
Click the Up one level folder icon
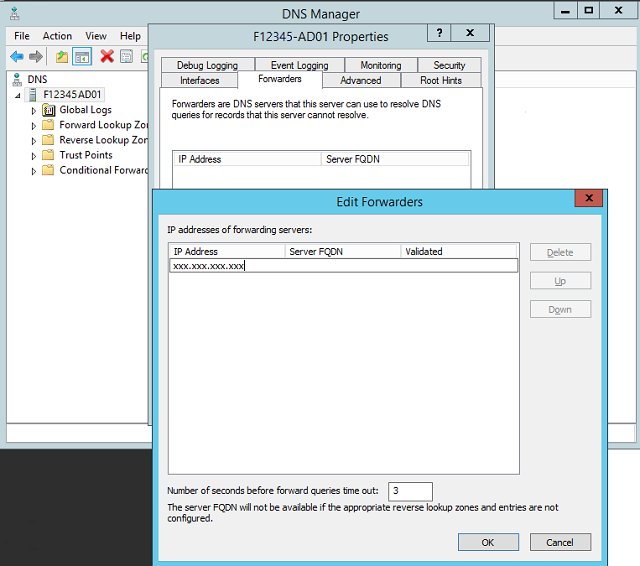[62, 56]
